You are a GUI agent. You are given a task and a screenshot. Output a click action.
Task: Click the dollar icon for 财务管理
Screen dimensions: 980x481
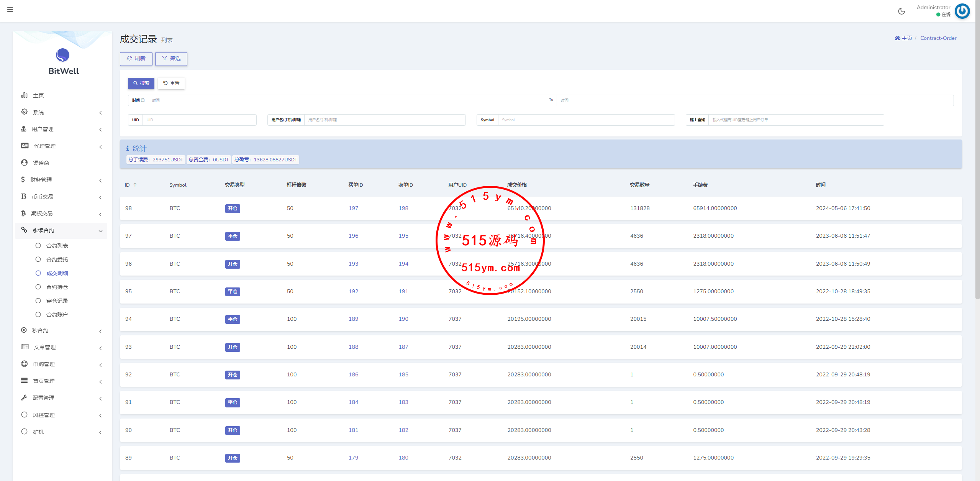23,179
